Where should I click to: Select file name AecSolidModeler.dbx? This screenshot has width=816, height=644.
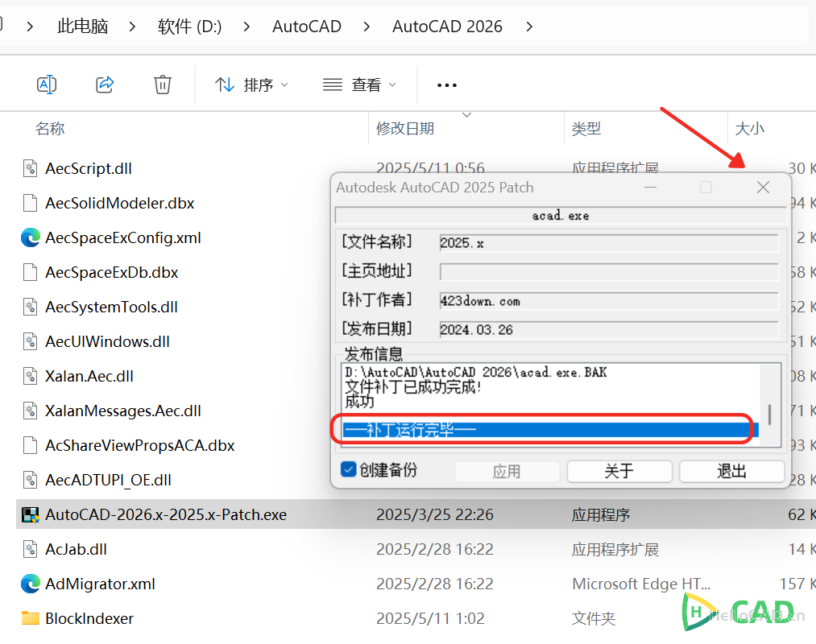pyautogui.click(x=120, y=203)
